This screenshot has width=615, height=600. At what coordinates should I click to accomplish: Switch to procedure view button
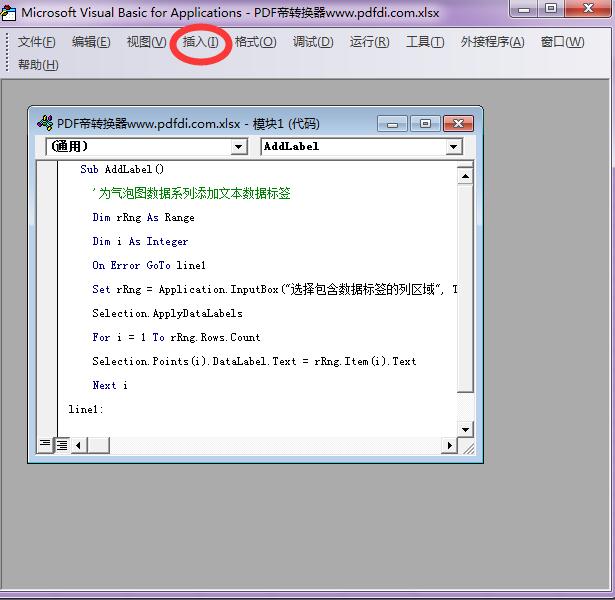point(45,445)
